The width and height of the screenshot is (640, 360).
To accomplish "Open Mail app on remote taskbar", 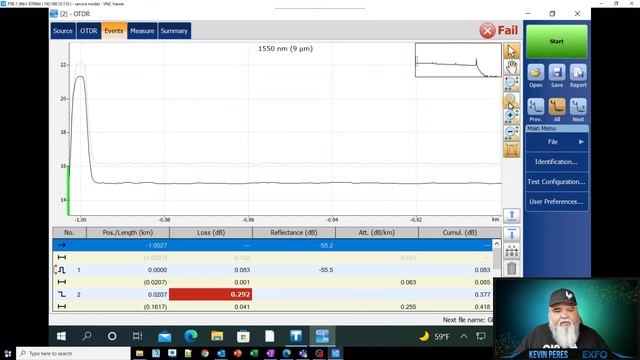I will (x=164, y=336).
